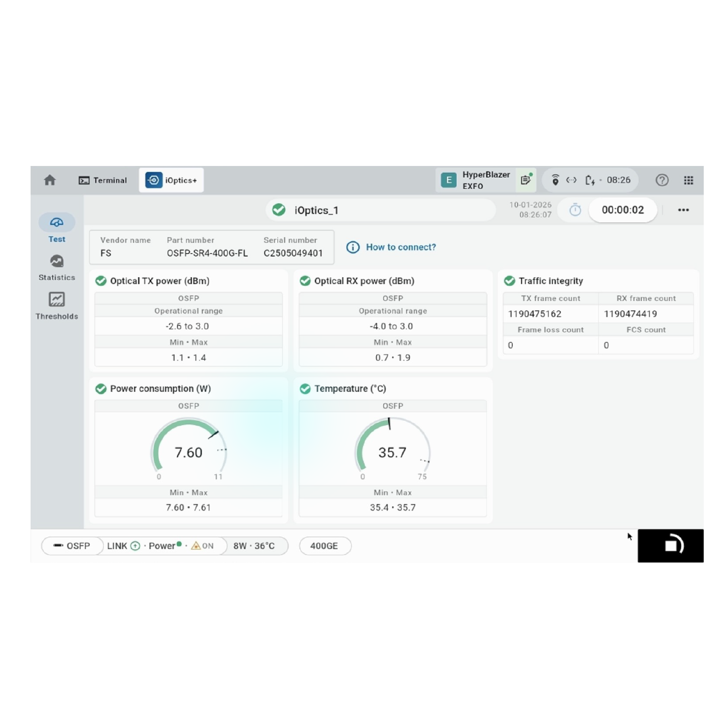The image size is (728, 728).
Task: Click the part number OSFP-SR4-400G-FL
Action: point(207,253)
